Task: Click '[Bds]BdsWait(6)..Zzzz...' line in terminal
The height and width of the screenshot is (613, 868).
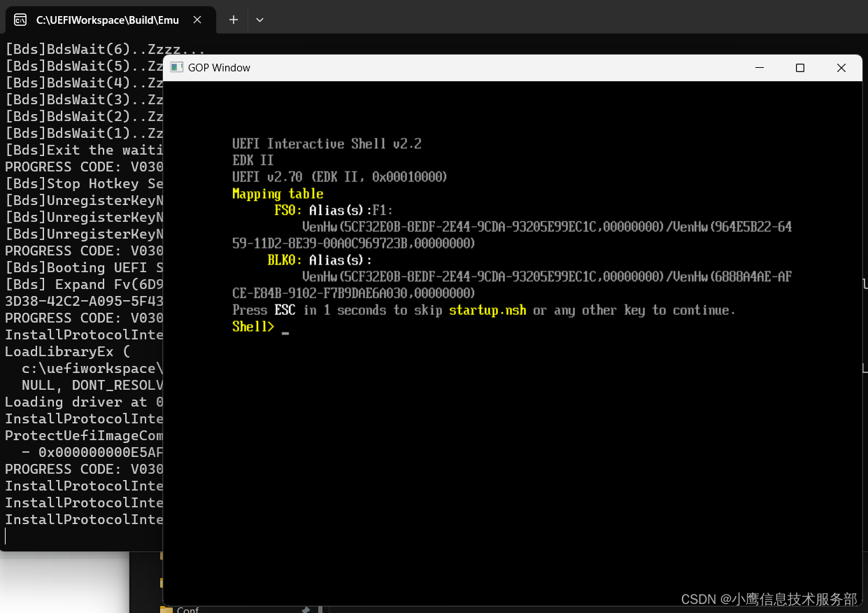Action: (x=105, y=49)
